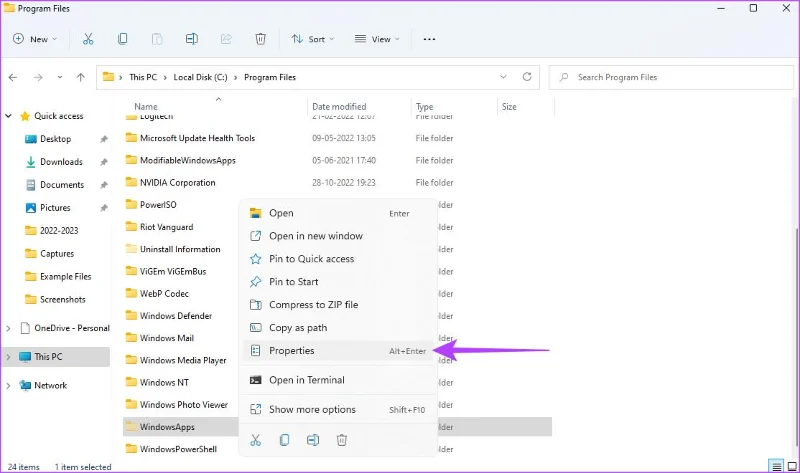
Task: Go up one folder level arrow
Action: [81, 77]
